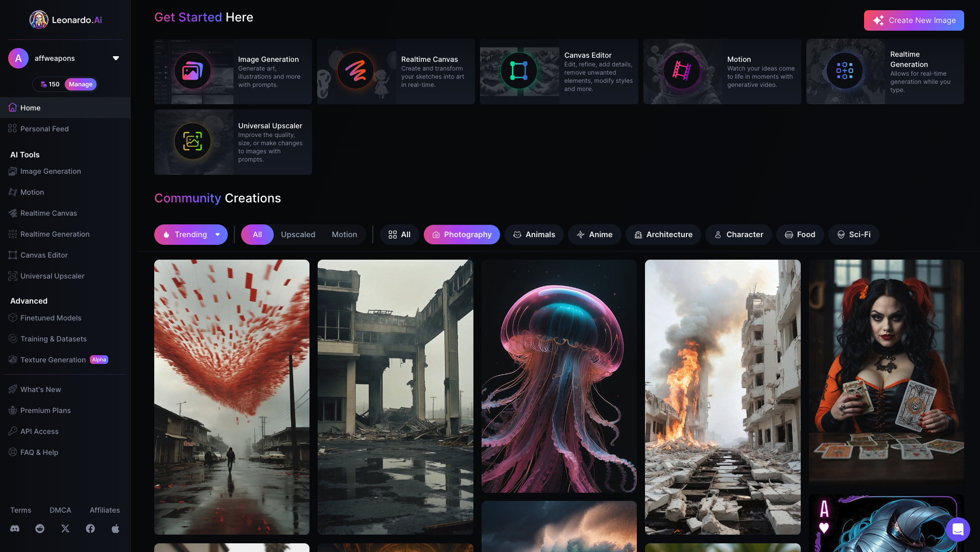Select Finetuned Models in sidebar
The image size is (980, 552).
tap(51, 318)
